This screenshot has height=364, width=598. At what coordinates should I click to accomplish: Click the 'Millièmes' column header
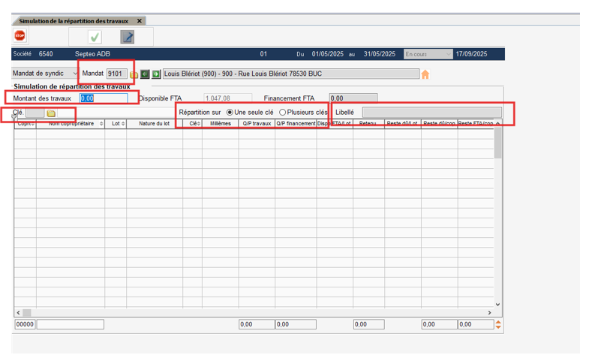tap(220, 123)
